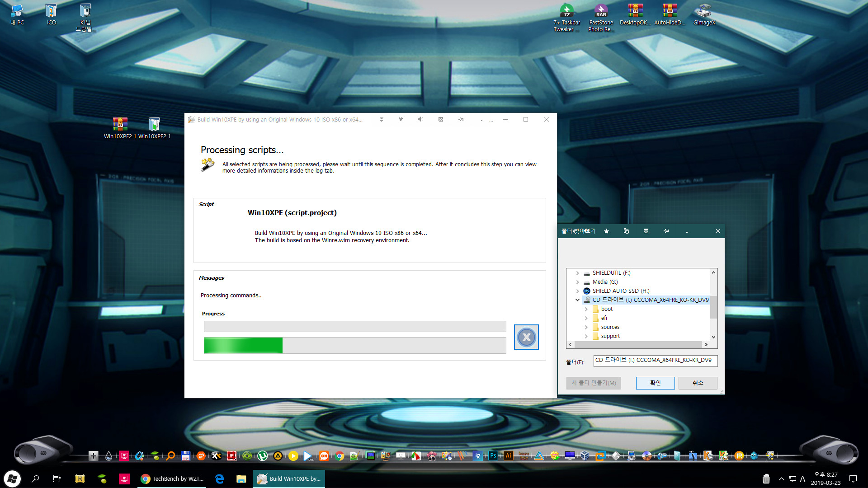Click the 'Win10XPE (script.project)' heading
This screenshot has height=488, width=868.
click(x=292, y=213)
